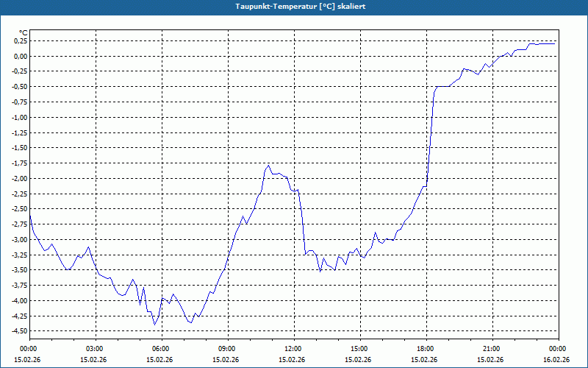Pick the -0,75 axis label
Image resolution: width=588 pixels, height=368 pixels.
20,102
